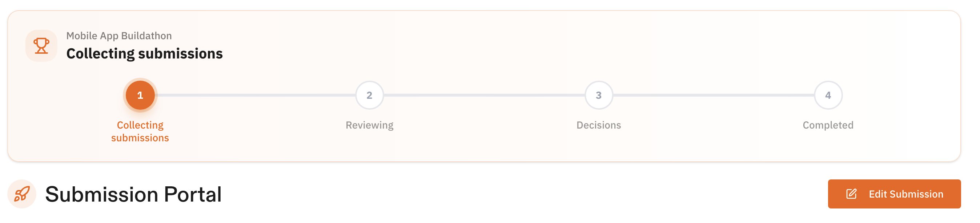The height and width of the screenshot is (223, 980).
Task: Select the orange step 1 circle
Action: point(140,96)
